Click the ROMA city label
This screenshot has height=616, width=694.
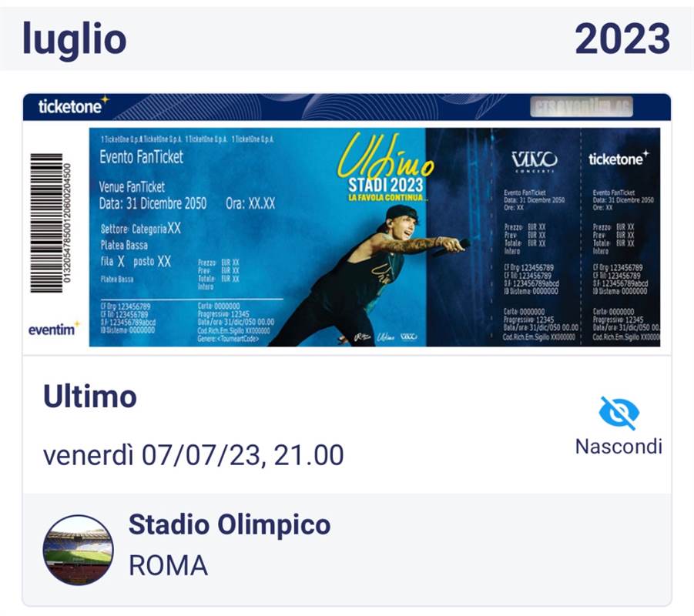pos(168,565)
